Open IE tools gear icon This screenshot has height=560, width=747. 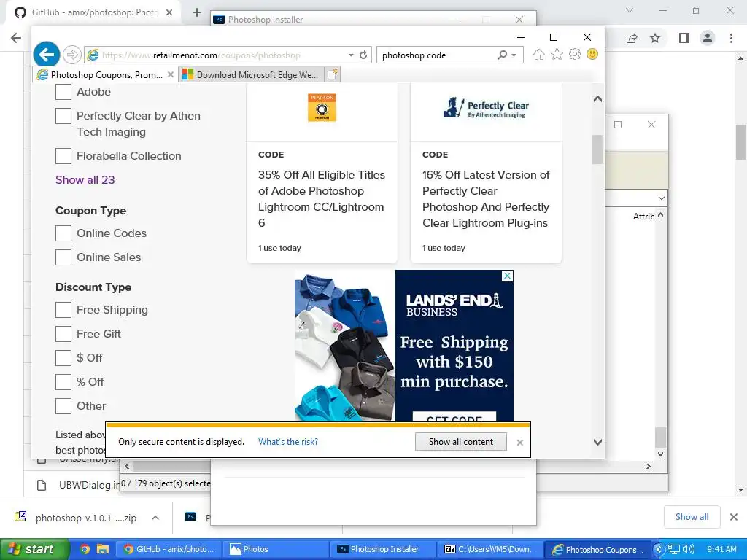click(x=575, y=54)
